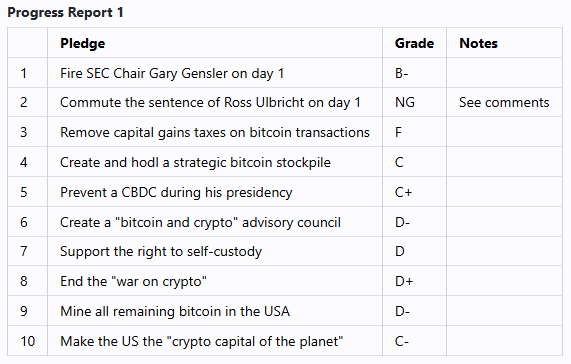Screen dimensions: 571x364
Task: Click the Prevent a CBDC pledge text
Action: pyautogui.click(x=176, y=192)
